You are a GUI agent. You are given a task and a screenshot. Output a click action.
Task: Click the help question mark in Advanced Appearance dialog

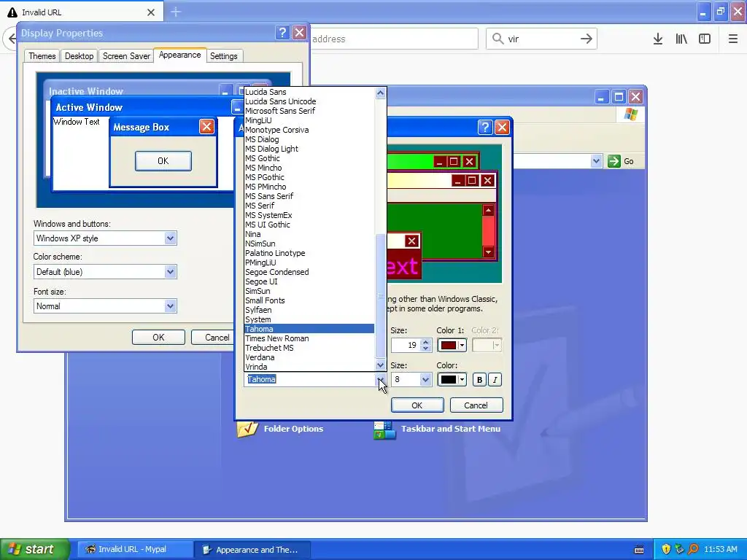(485, 127)
